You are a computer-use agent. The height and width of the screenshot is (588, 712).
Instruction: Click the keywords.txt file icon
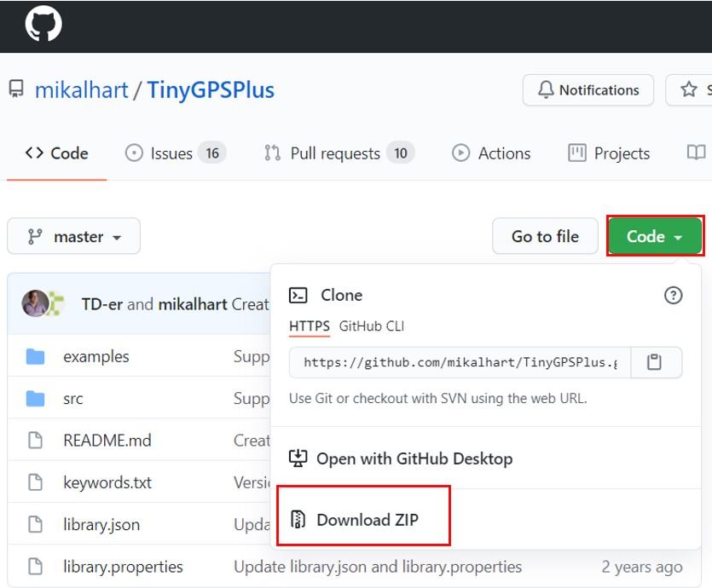pos(36,482)
